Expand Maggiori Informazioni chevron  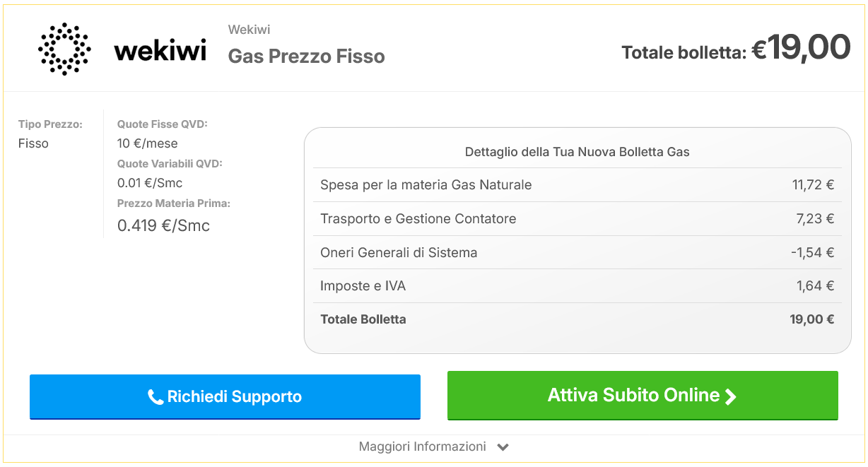[503, 447]
